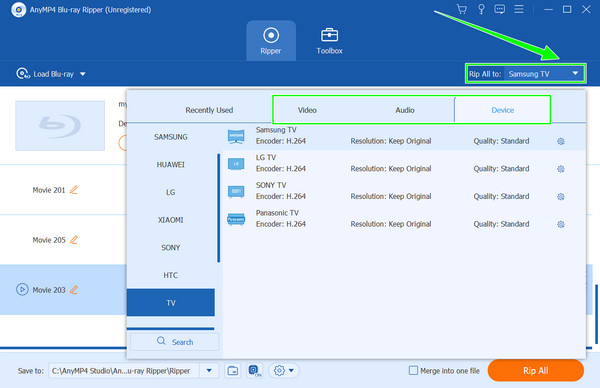
Task: Expand preferences gear dropdown arrow
Action: (x=291, y=370)
